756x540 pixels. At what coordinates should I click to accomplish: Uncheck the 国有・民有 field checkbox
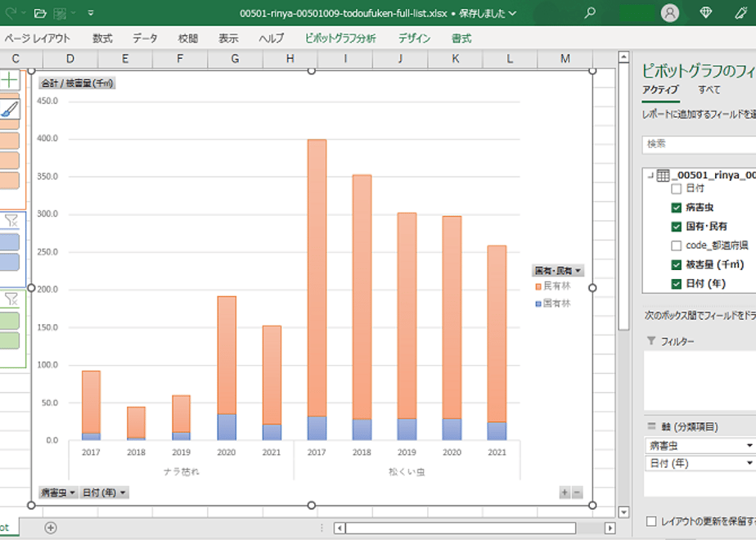click(x=677, y=227)
